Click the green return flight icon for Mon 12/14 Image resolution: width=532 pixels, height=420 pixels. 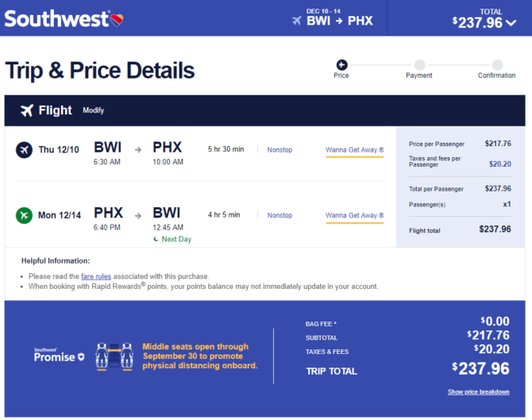pyautogui.click(x=24, y=215)
